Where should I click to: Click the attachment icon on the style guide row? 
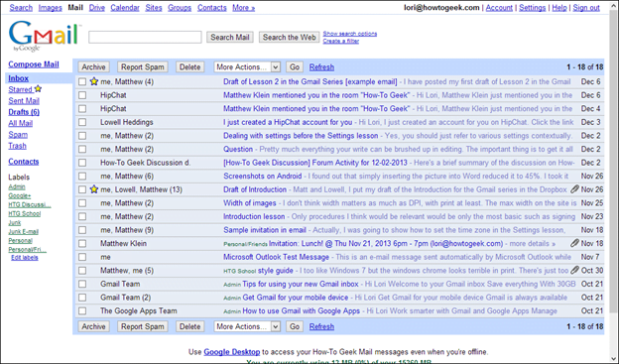(574, 270)
